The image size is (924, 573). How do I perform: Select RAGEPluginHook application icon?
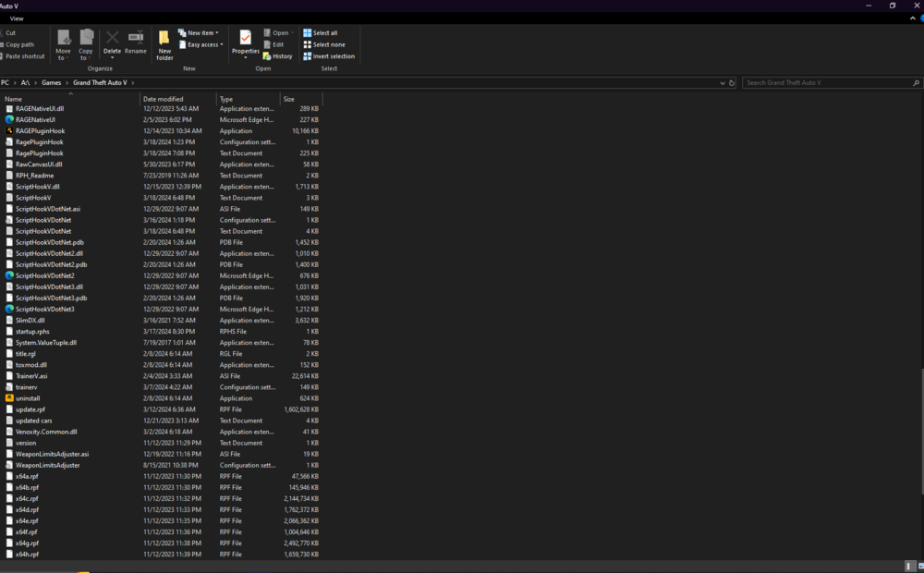[9, 131]
